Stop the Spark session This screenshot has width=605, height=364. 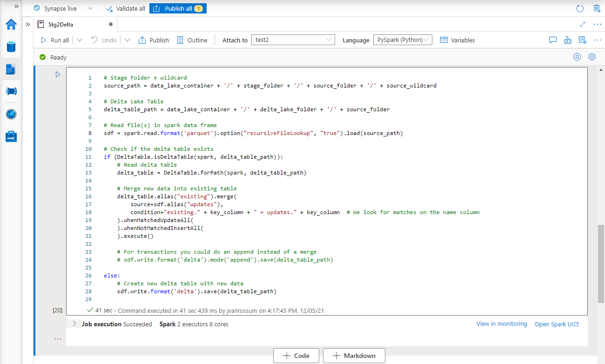coord(577,56)
